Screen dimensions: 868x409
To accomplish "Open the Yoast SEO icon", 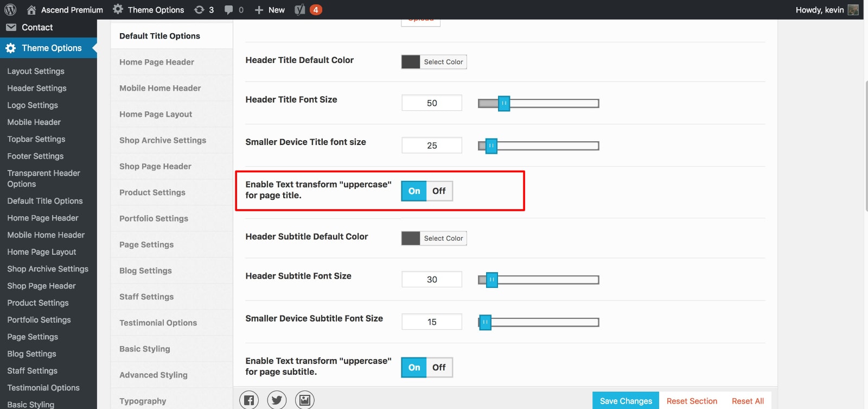I will (299, 10).
